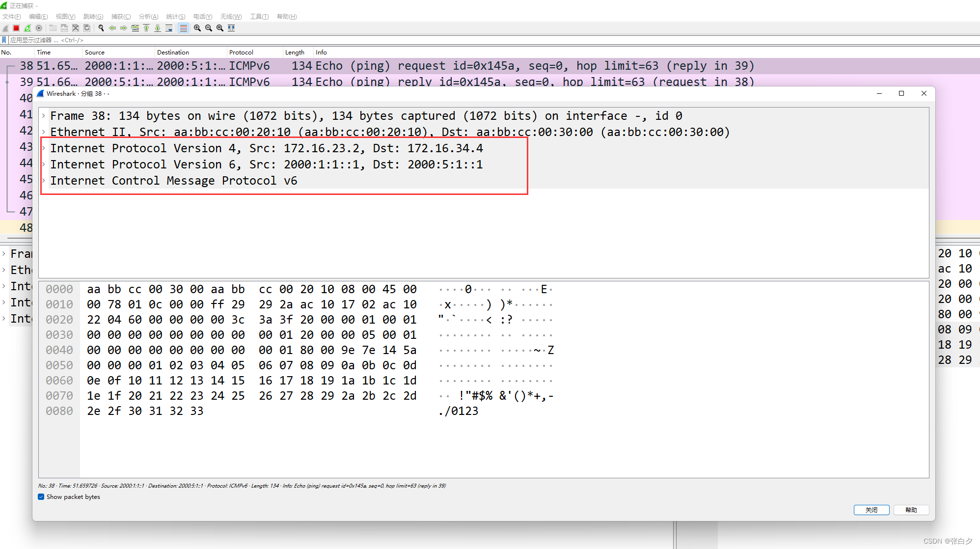
Task: Open the 捕获(C) menu
Action: (121, 16)
